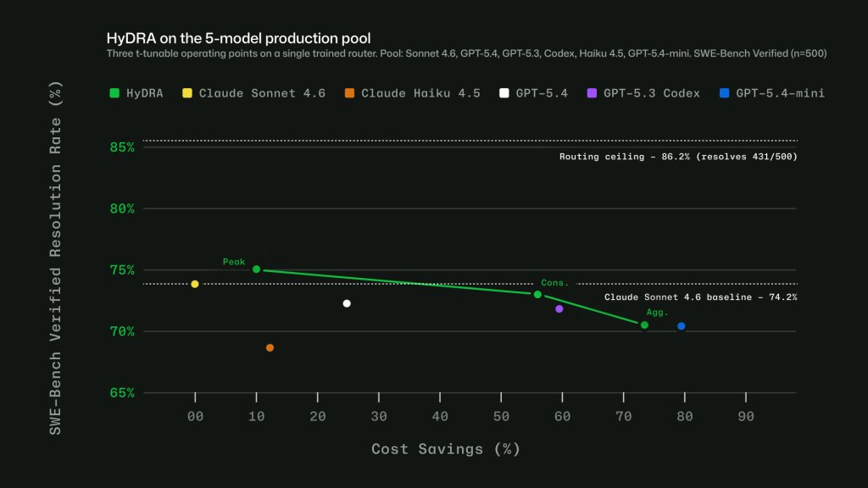Click the '70' x-axis tick label
Viewport: 868px width, 488px height.
coord(623,417)
